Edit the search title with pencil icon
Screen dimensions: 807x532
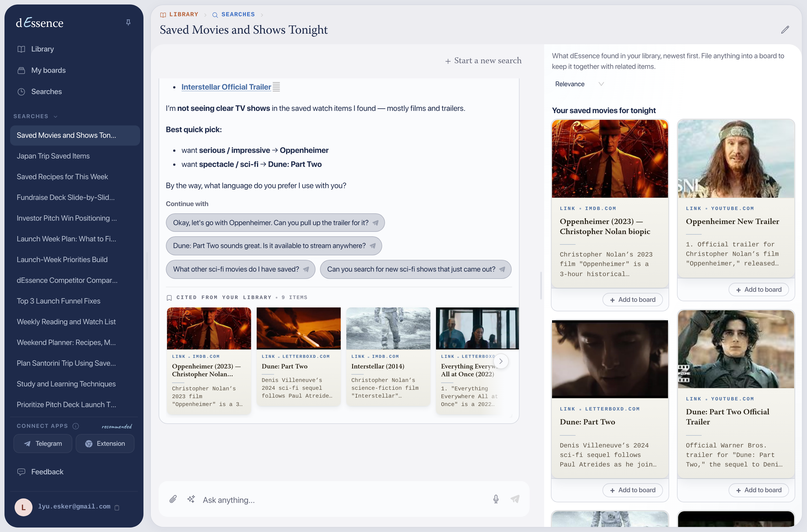coord(785,29)
